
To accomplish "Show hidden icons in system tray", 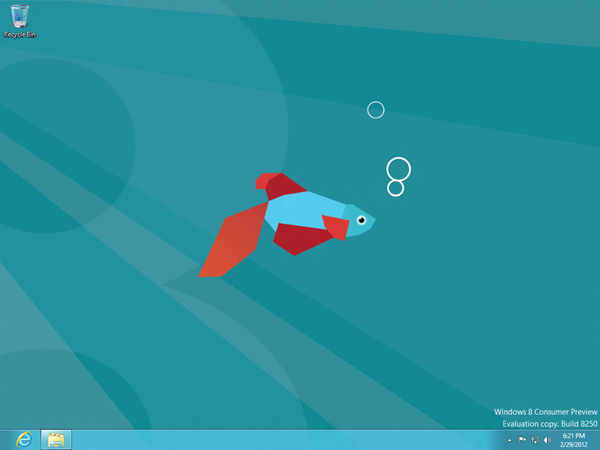I will tap(509, 440).
